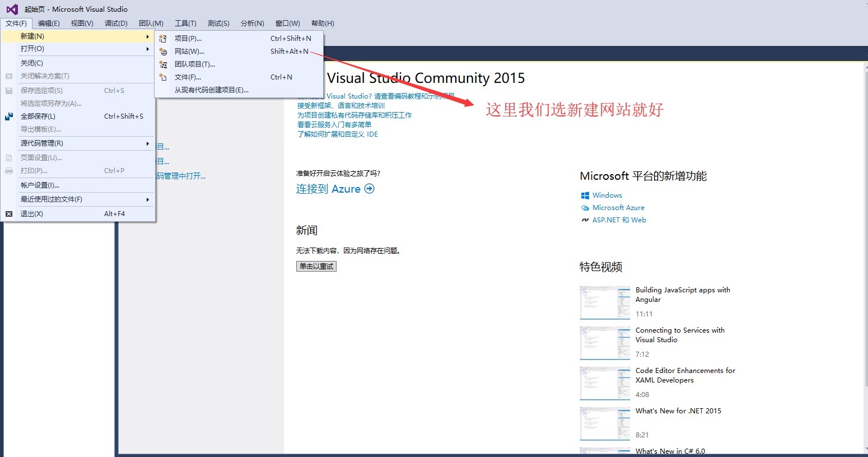Click the 单击以重试 button
The height and width of the screenshot is (457, 868).
[x=316, y=266]
